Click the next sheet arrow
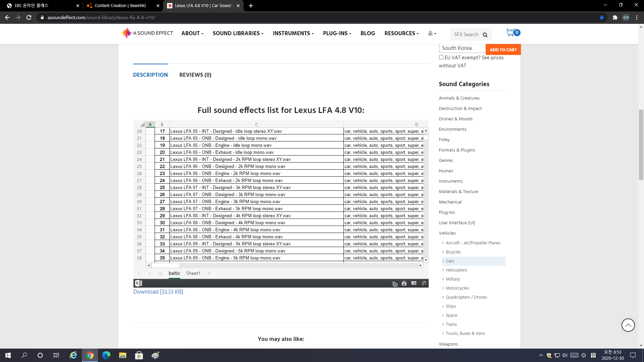The height and width of the screenshot is (362, 644). pyautogui.click(x=150, y=274)
